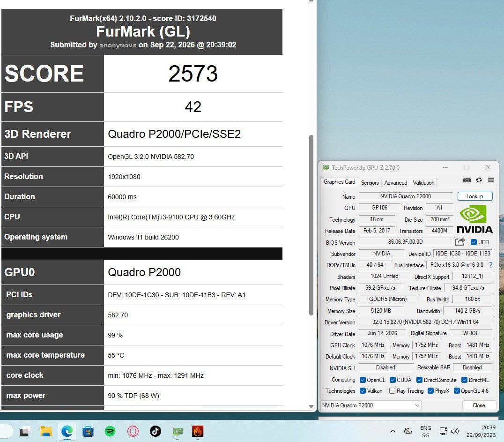
Task: Click the score value 2573
Action: pos(193,74)
